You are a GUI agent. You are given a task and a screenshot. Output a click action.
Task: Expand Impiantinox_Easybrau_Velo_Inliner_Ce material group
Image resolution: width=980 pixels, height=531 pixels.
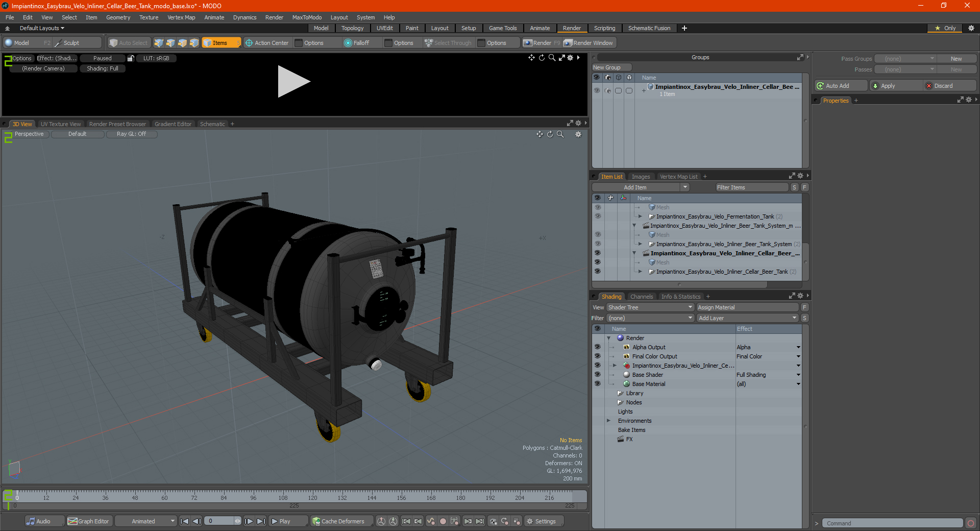coord(615,366)
